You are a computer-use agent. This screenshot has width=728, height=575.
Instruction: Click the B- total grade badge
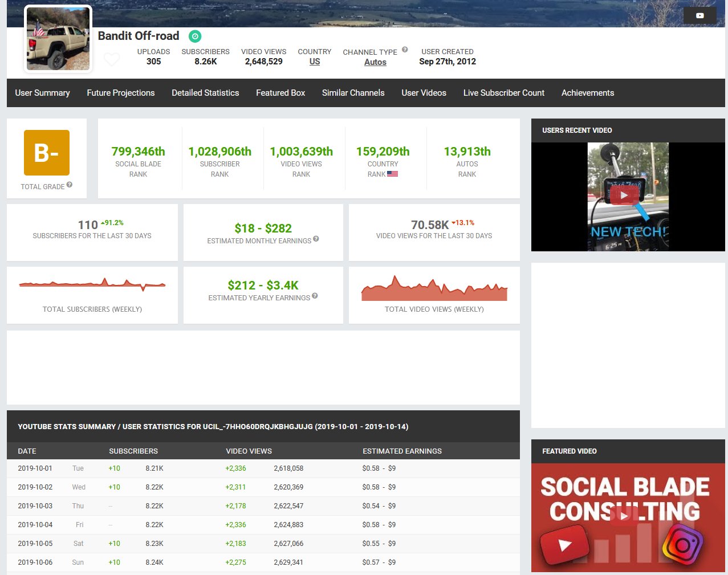47,153
